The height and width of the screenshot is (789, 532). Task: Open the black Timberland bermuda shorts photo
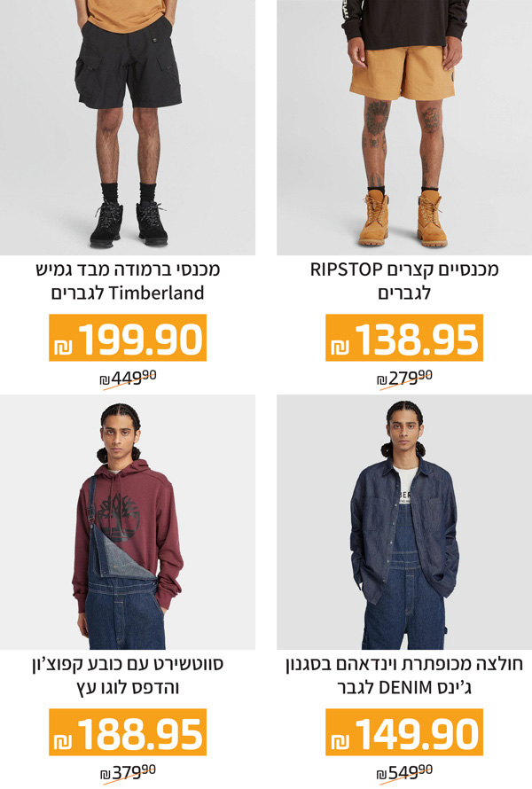point(128,128)
